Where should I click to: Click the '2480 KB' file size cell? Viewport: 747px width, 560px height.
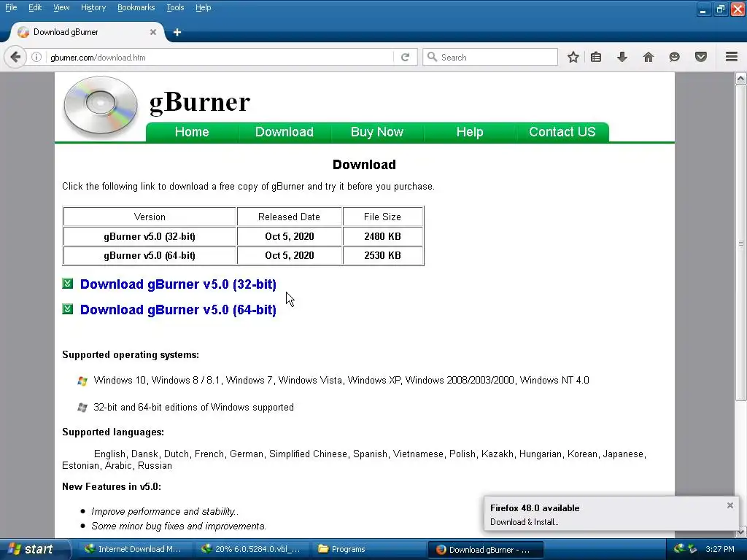382,236
